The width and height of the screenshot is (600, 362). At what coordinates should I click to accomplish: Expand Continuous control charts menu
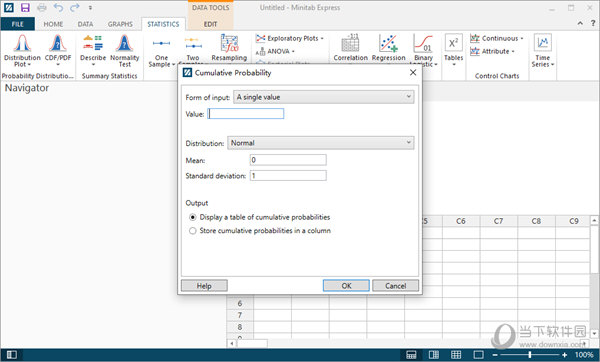pos(497,38)
